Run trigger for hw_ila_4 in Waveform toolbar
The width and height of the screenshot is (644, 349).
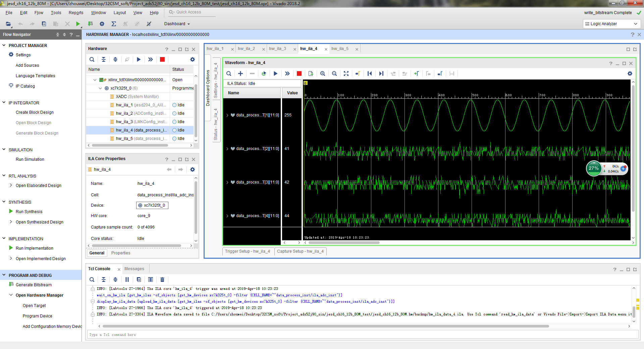275,73
